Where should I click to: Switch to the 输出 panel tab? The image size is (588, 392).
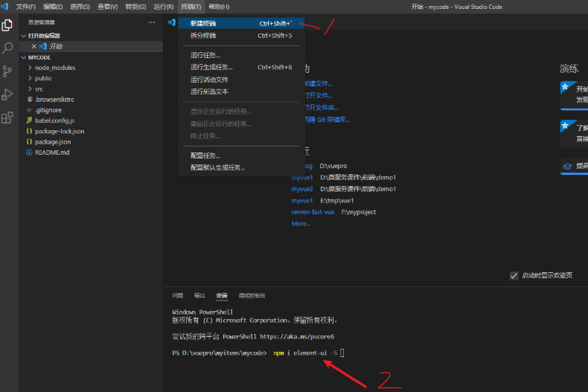tap(199, 296)
